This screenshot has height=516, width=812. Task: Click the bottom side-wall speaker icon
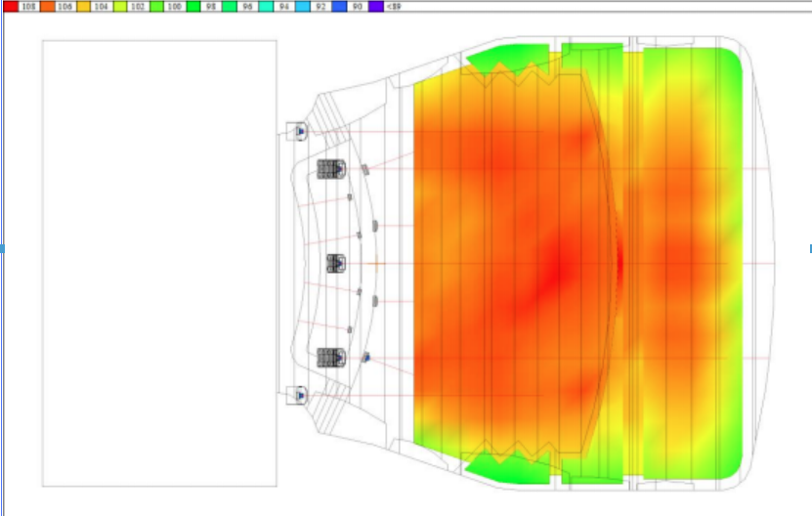click(x=301, y=395)
